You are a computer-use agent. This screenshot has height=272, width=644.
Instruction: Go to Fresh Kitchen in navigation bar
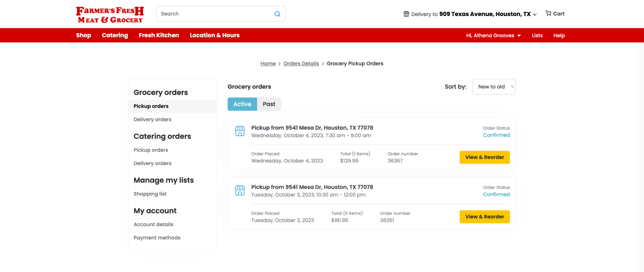[x=159, y=36]
